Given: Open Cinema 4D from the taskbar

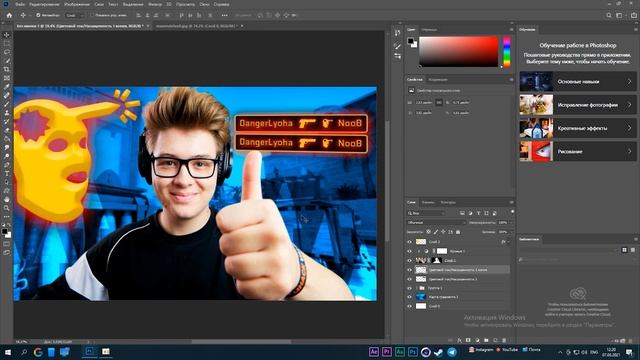Looking at the screenshot, I should pyautogui.click(x=426, y=352).
